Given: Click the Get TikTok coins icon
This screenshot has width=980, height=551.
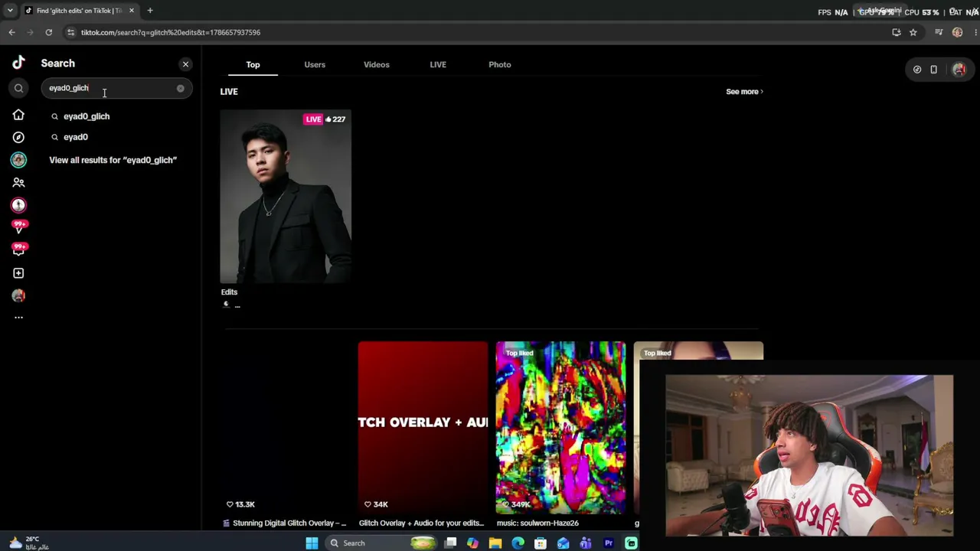Looking at the screenshot, I should coord(917,70).
